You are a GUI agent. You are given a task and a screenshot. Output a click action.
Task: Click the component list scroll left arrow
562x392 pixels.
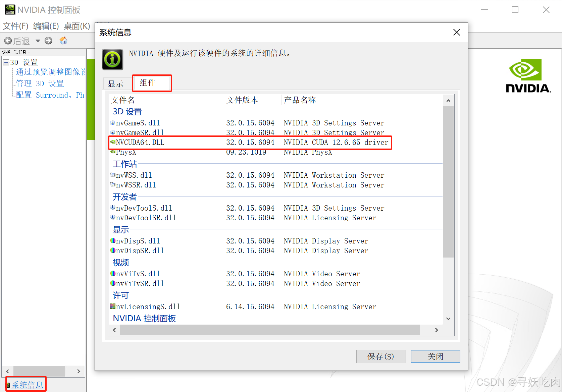114,330
